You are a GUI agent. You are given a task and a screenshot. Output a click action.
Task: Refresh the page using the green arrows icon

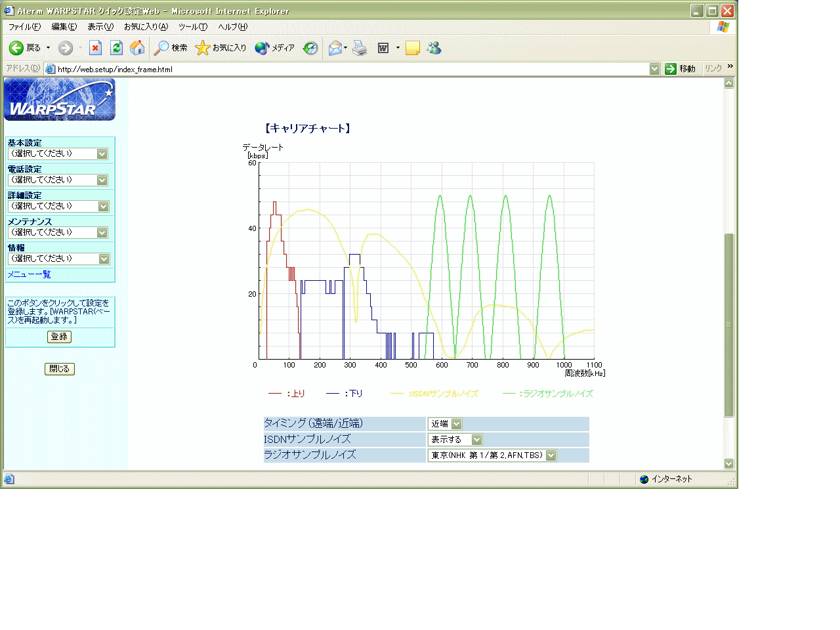coord(116,48)
